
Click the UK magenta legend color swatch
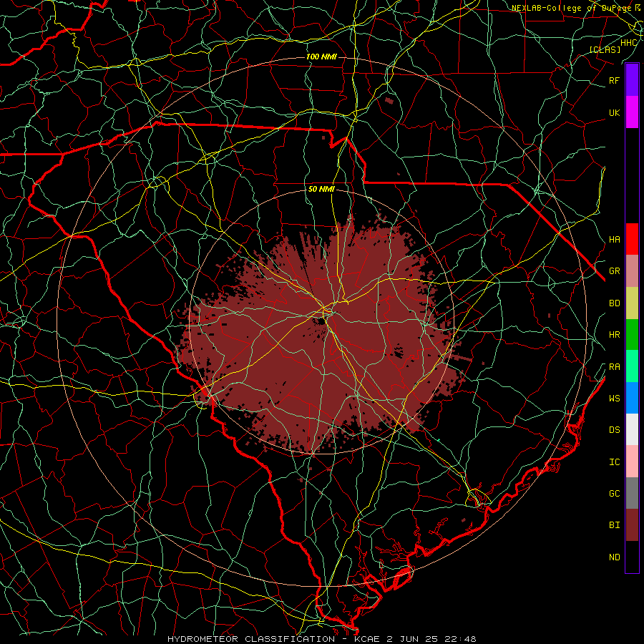(x=632, y=112)
